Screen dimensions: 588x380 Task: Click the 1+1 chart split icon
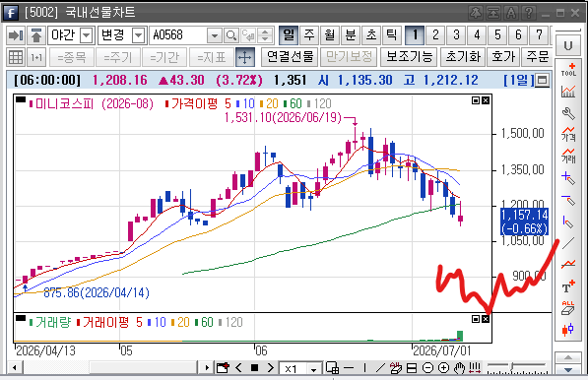(36, 57)
